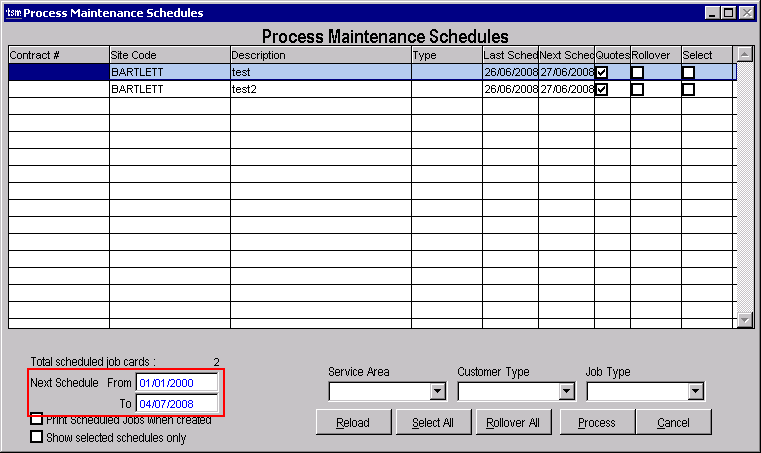Enable Rollover checkbox for the test2 row
The height and width of the screenshot is (453, 761).
point(637,89)
